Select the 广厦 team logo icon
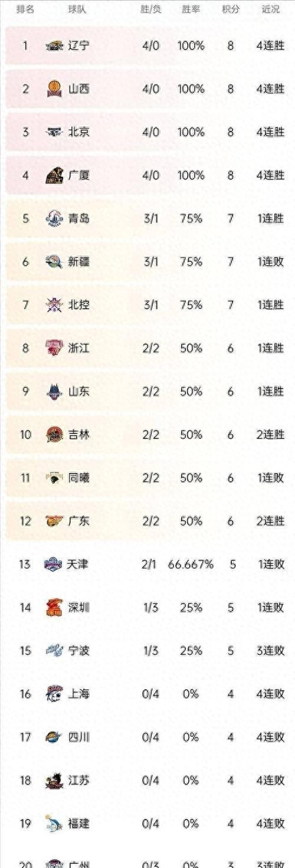The width and height of the screenshot is (295, 868). 54,175
